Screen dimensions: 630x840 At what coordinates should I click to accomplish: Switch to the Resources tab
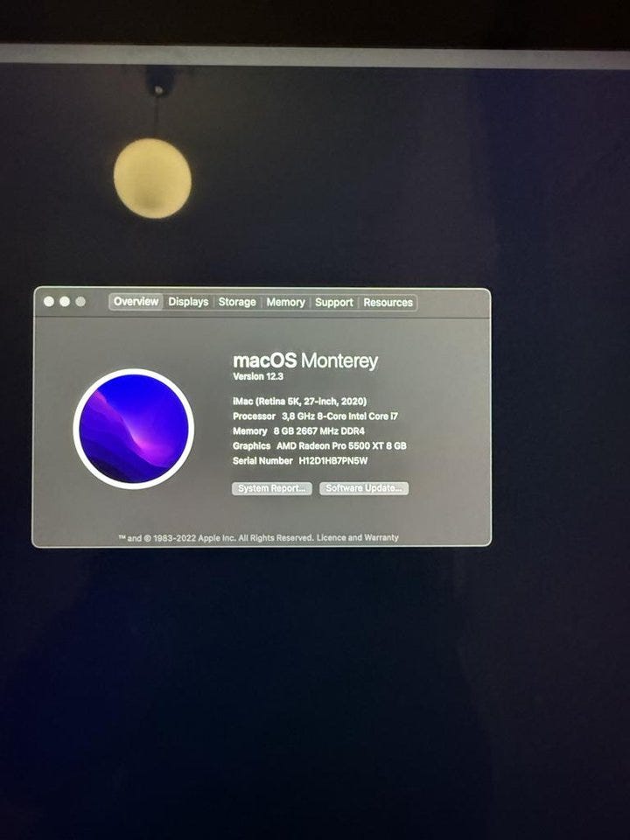(388, 302)
